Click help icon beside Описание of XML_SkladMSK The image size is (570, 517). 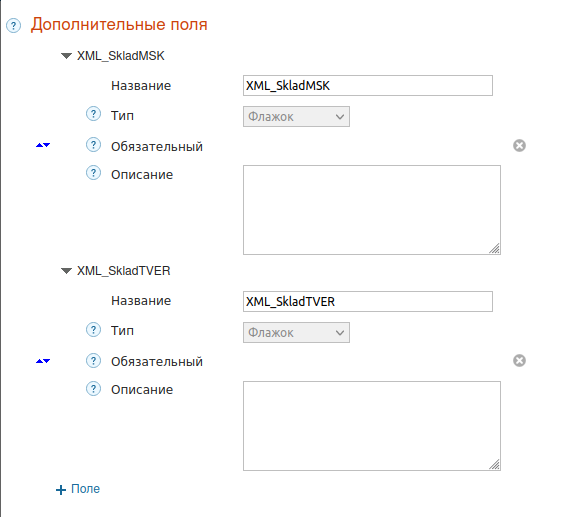(x=93, y=173)
